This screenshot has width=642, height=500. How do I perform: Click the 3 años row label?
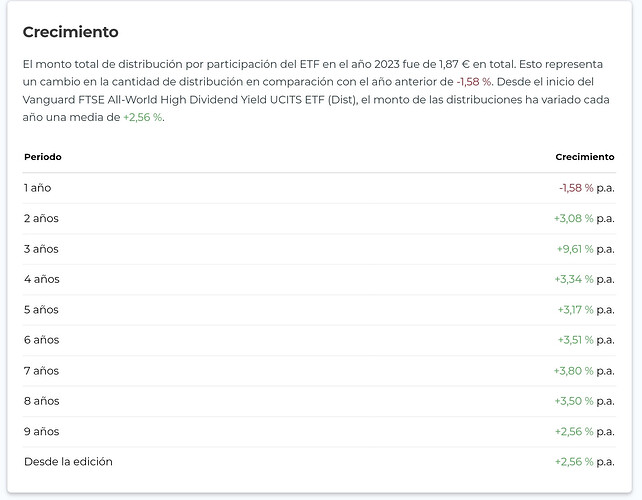(x=41, y=249)
